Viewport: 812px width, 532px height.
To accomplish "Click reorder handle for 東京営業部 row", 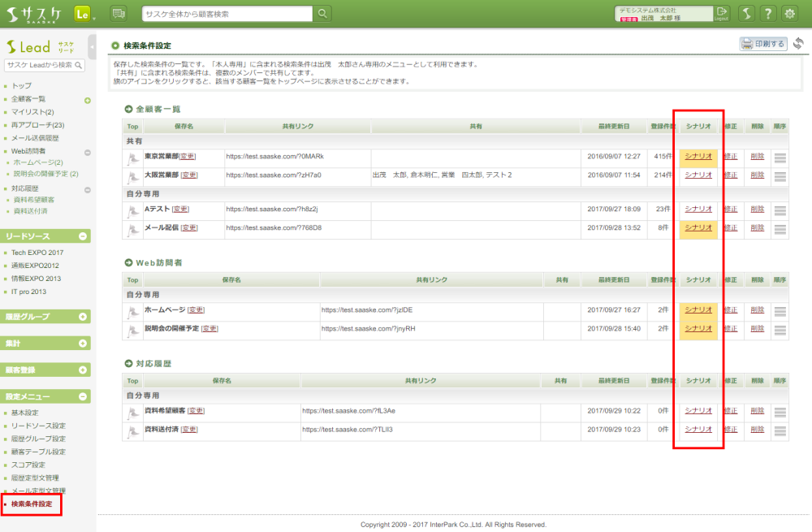I will click(780, 158).
